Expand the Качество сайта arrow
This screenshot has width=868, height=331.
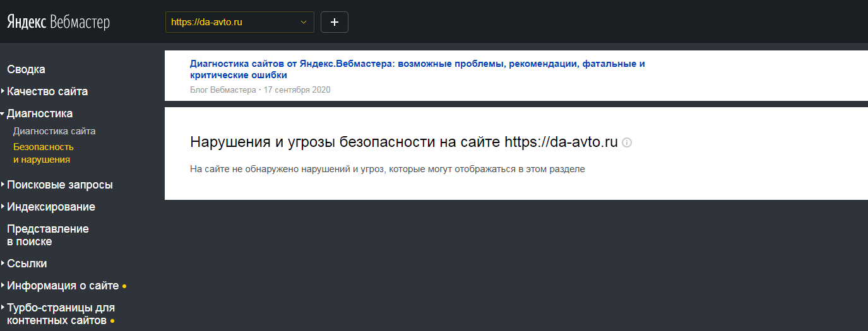click(3, 91)
